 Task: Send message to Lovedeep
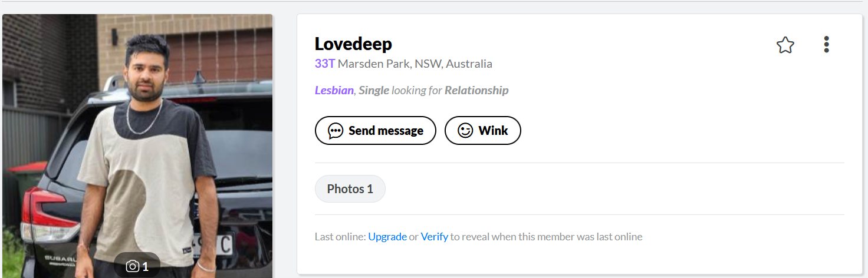coord(376,131)
